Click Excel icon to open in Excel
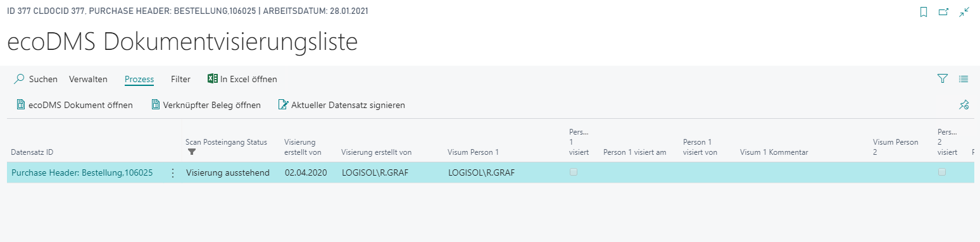 (x=213, y=79)
